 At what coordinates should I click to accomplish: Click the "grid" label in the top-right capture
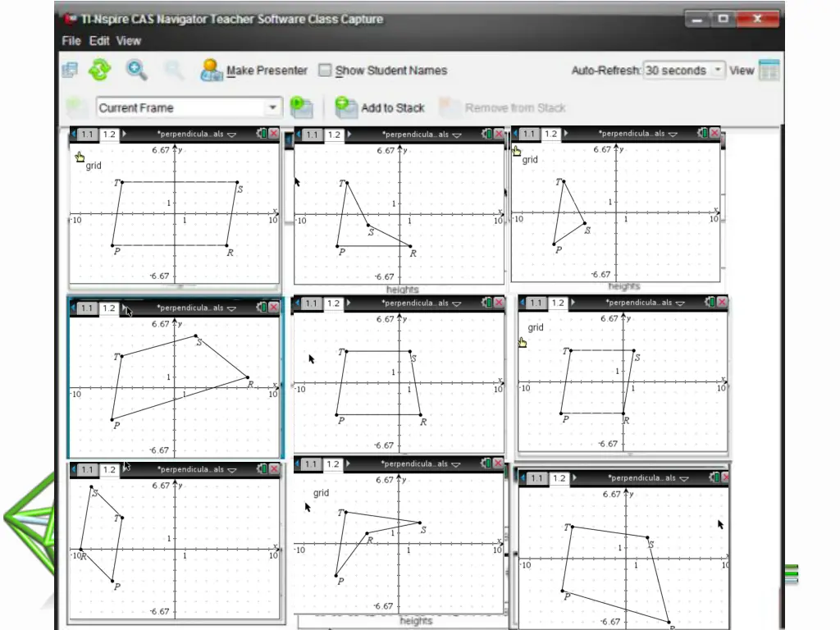pos(530,160)
